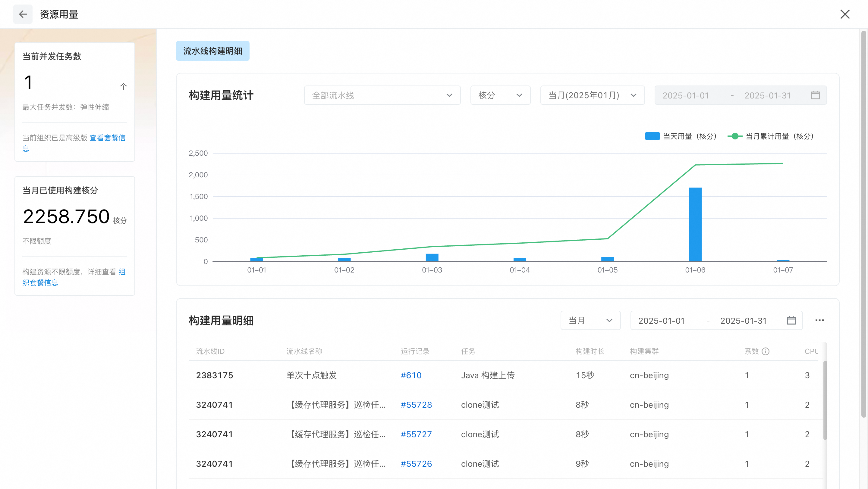This screenshot has width=868, height=489.
Task: Click disabled start date in 构建用量统计
Action: pyautogui.click(x=685, y=95)
